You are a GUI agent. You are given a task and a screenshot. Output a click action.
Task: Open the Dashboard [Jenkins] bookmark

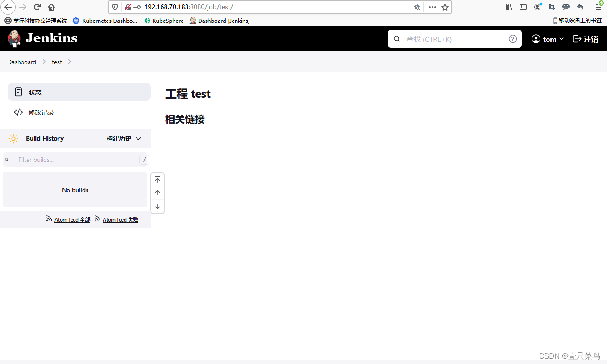click(x=220, y=21)
